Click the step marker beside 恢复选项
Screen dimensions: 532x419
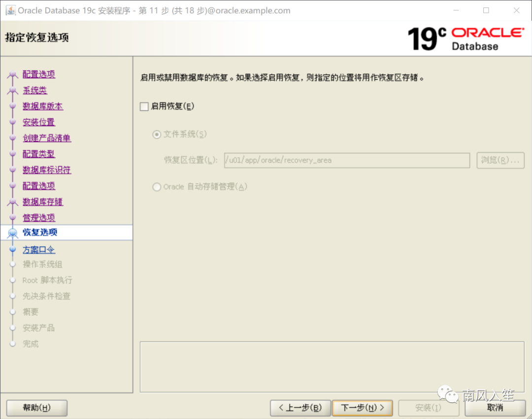[12, 233]
